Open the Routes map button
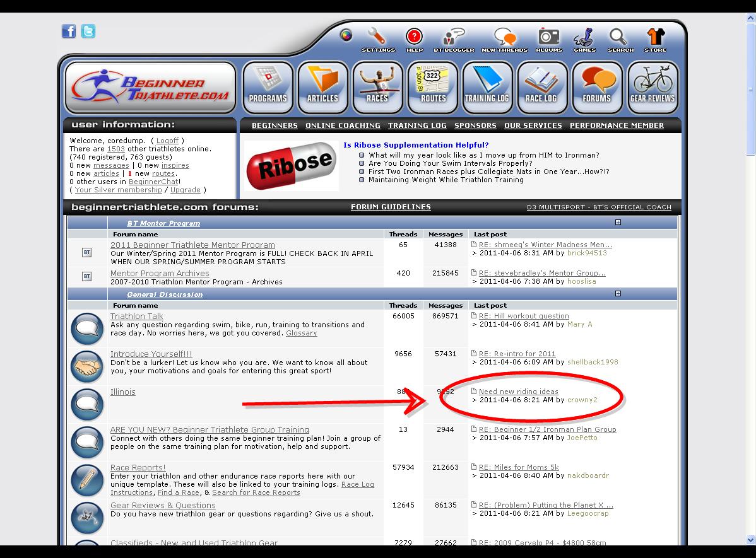This screenshot has width=756, height=558. 433,87
